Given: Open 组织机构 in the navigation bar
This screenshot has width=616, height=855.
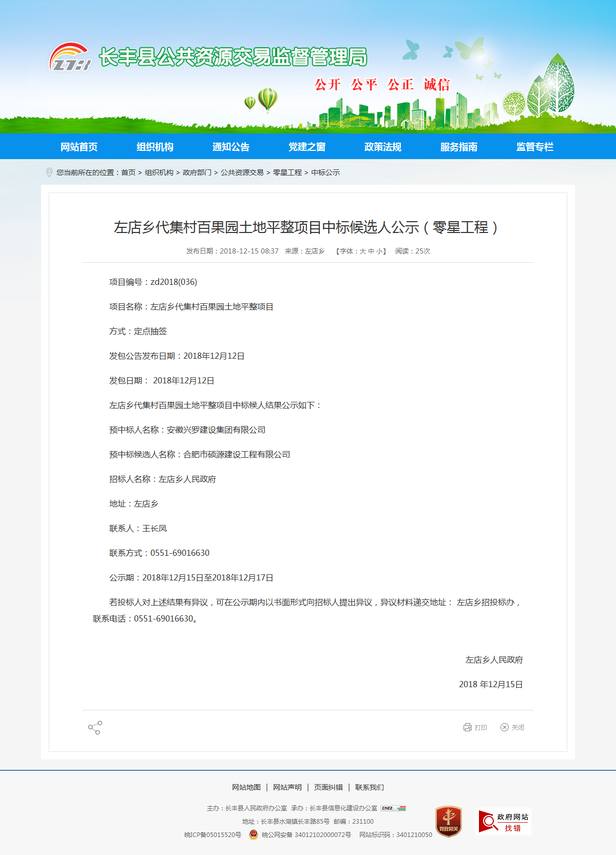Looking at the screenshot, I should 155,147.
